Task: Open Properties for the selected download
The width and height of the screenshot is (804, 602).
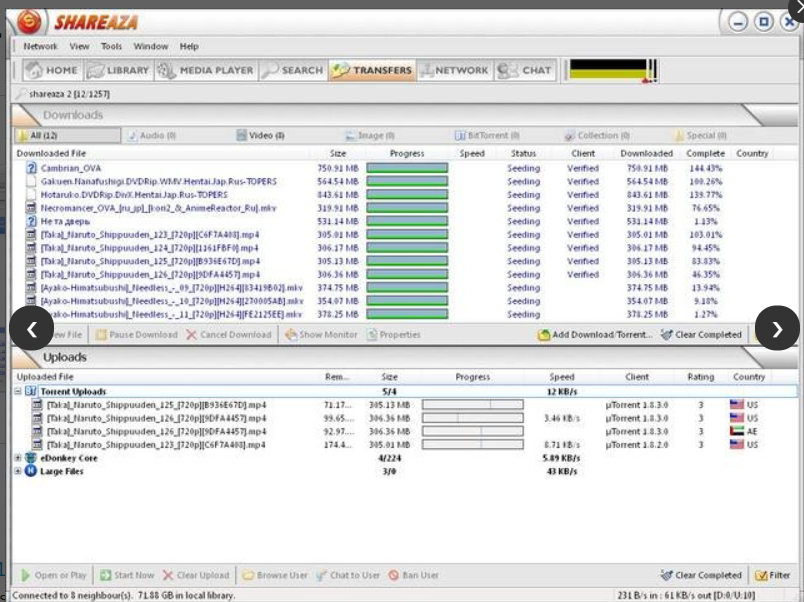Action: click(x=394, y=335)
